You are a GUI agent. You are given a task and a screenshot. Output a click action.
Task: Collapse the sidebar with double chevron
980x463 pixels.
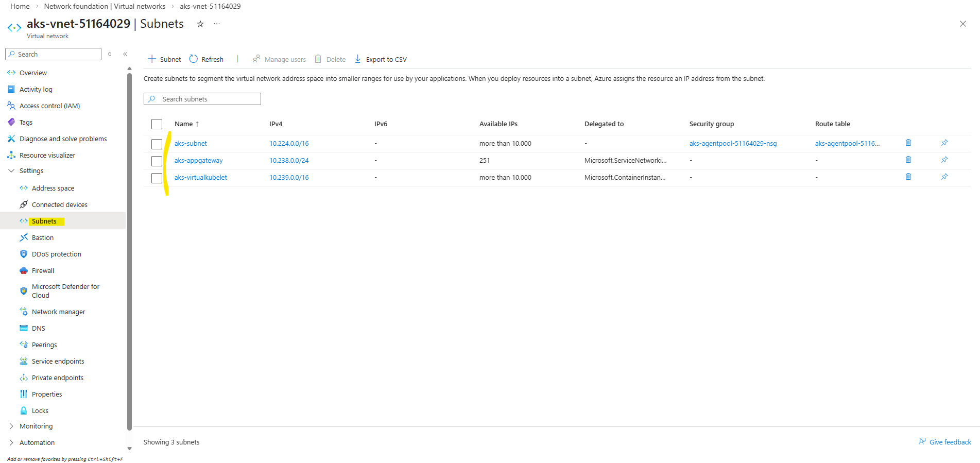tap(125, 54)
